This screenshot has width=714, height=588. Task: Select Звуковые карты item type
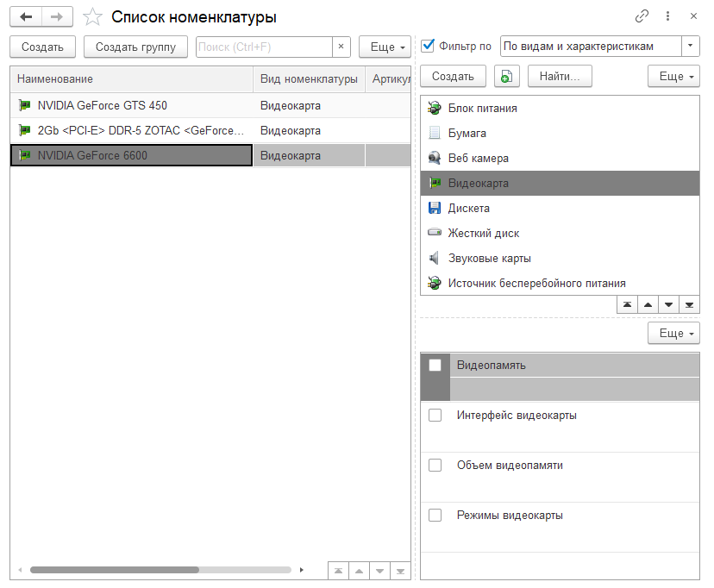489,259
